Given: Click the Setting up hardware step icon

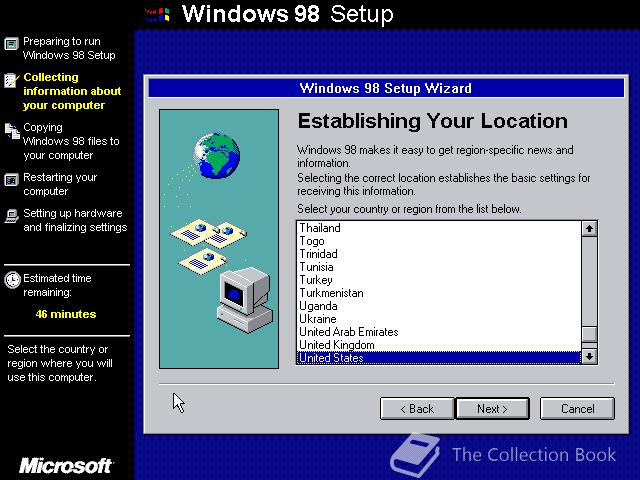Looking at the screenshot, I should 11,216.
